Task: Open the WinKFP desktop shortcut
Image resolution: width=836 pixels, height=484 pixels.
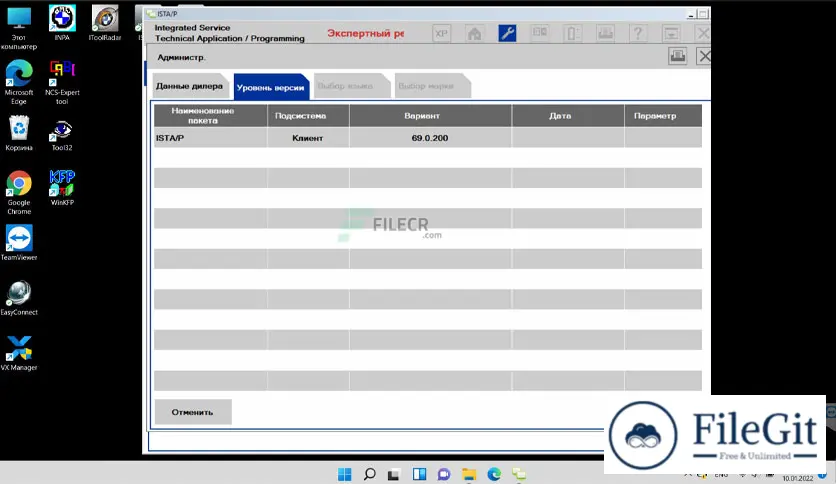Action: (62, 188)
